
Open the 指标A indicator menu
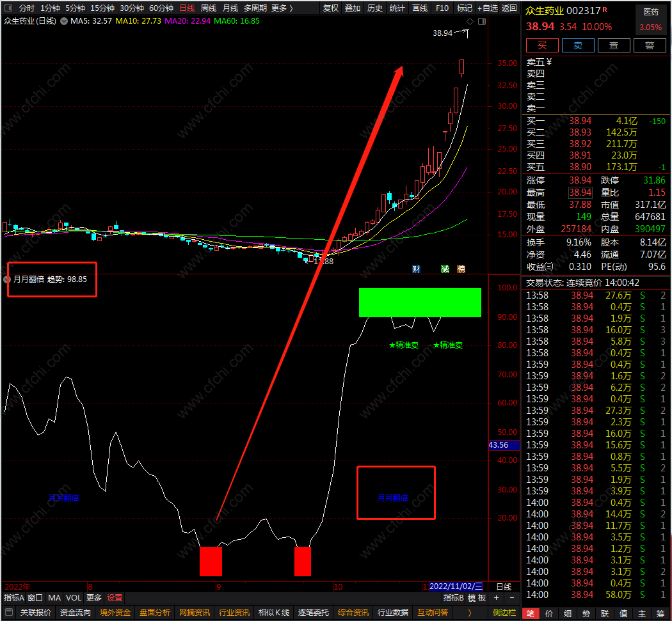pyautogui.click(x=13, y=598)
